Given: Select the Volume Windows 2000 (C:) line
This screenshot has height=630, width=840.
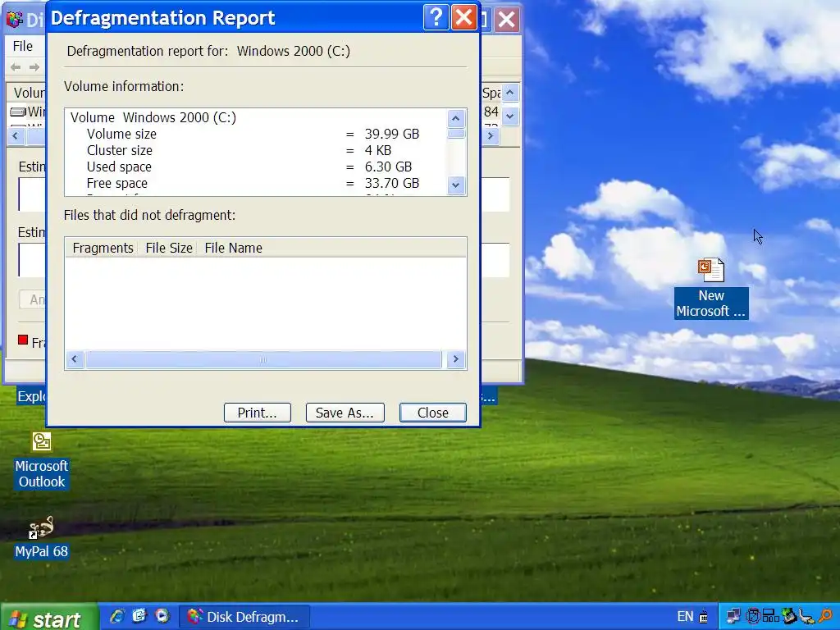Looking at the screenshot, I should point(153,117).
